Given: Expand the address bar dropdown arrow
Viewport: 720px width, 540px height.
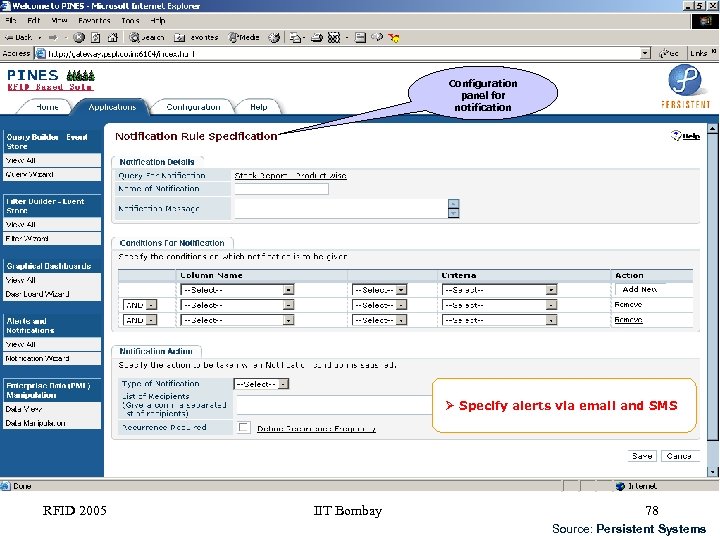Looking at the screenshot, I should coord(645,53).
